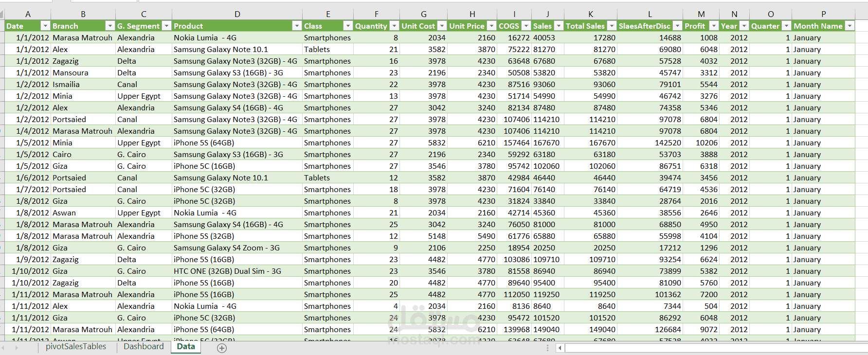This screenshot has height=355, width=868.
Task: Select column A by its header letter
Action: click(x=28, y=14)
